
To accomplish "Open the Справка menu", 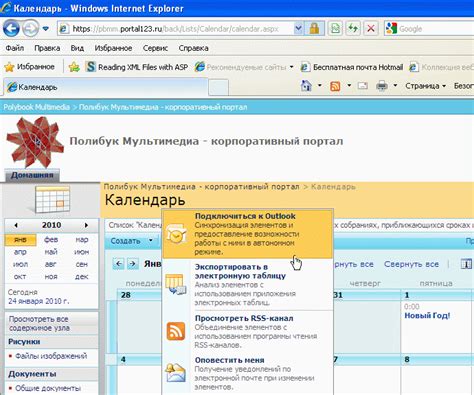I will coord(193,48).
